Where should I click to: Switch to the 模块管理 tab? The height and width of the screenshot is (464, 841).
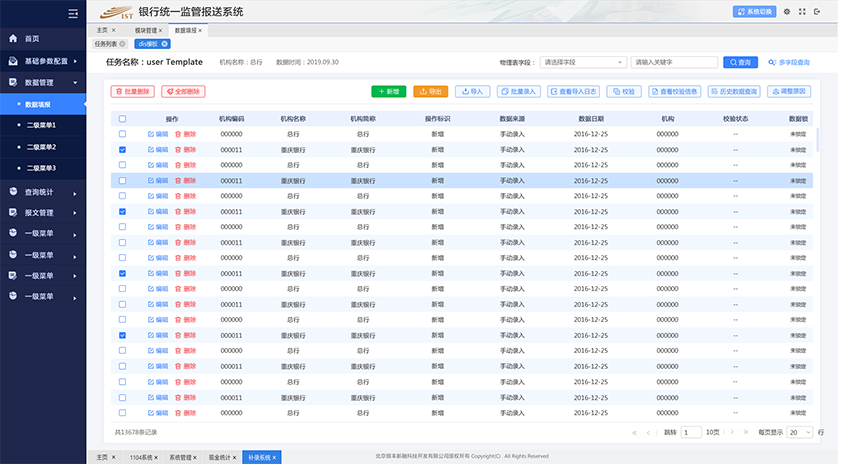pos(145,30)
